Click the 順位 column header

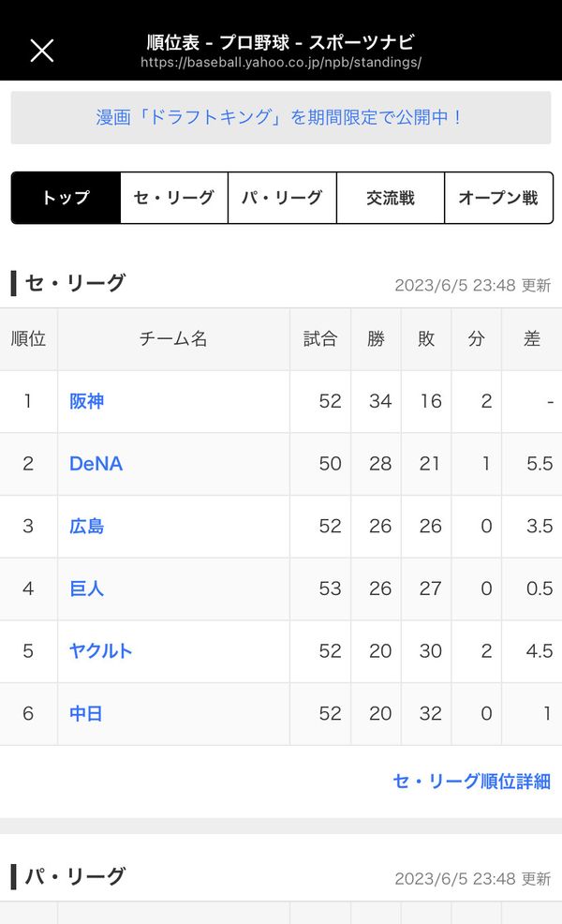[28, 339]
